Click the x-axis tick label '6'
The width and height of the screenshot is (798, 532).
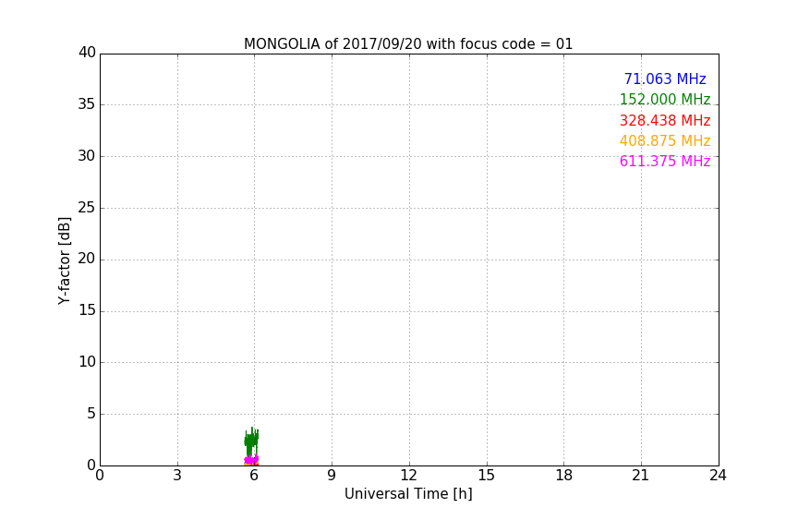pos(254,476)
